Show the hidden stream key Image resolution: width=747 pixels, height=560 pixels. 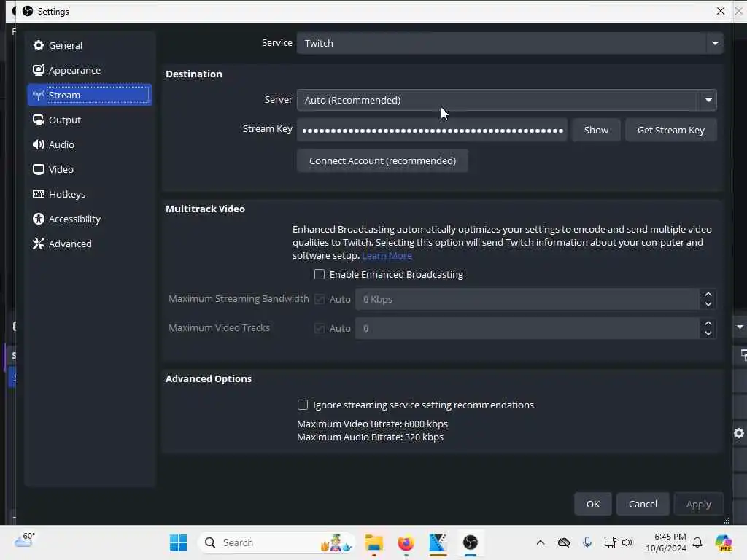tap(596, 130)
